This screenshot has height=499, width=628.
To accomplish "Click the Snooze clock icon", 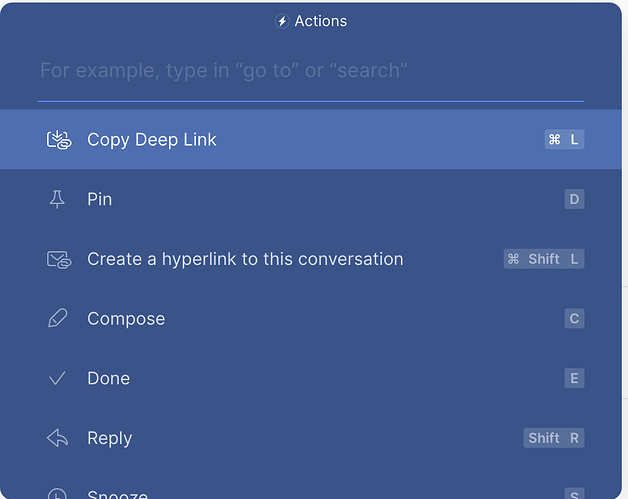I will tap(58, 494).
